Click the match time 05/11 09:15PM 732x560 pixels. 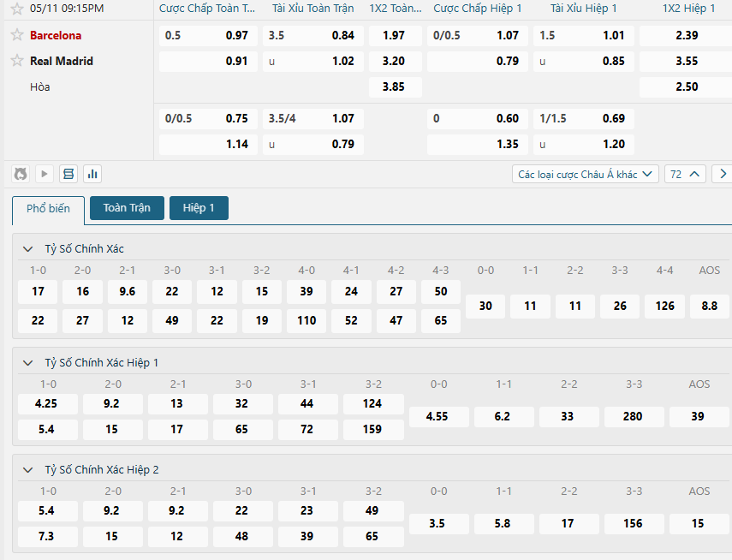pyautogui.click(x=67, y=9)
